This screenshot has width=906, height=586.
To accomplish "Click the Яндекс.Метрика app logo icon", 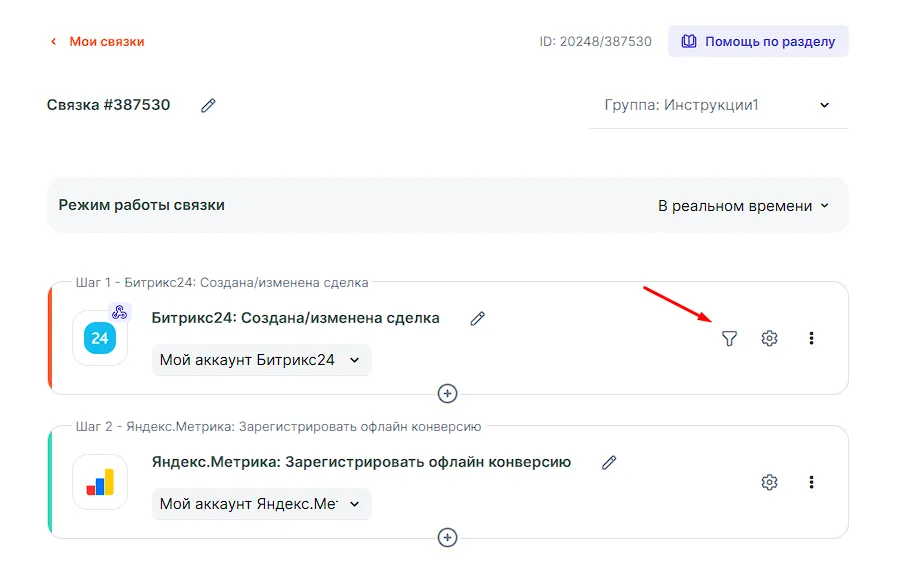I will tap(100, 483).
